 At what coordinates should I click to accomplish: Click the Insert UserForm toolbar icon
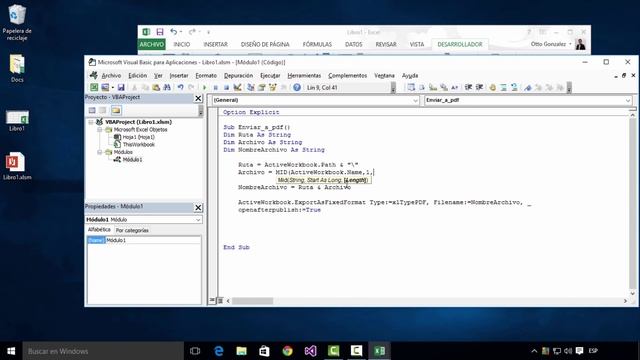tap(105, 87)
